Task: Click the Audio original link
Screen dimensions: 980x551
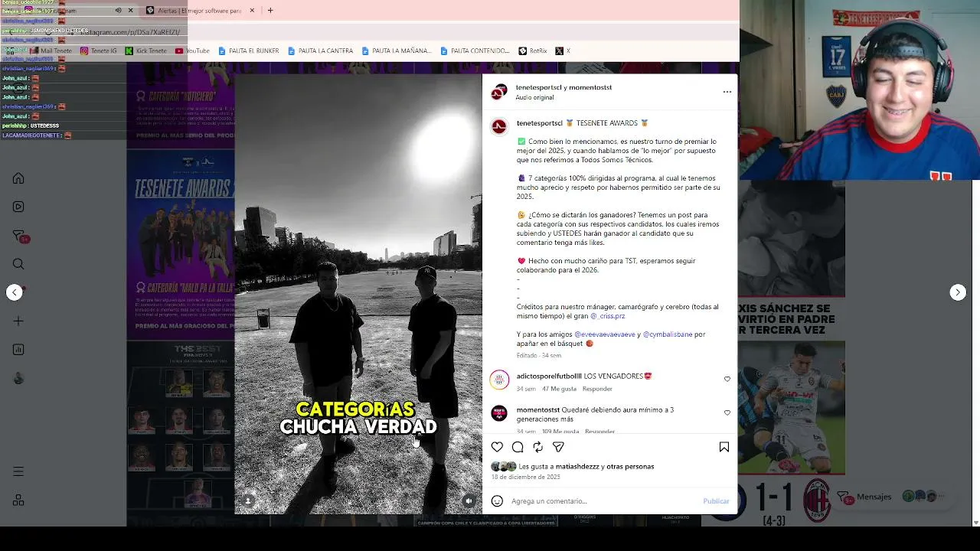Action: [534, 97]
